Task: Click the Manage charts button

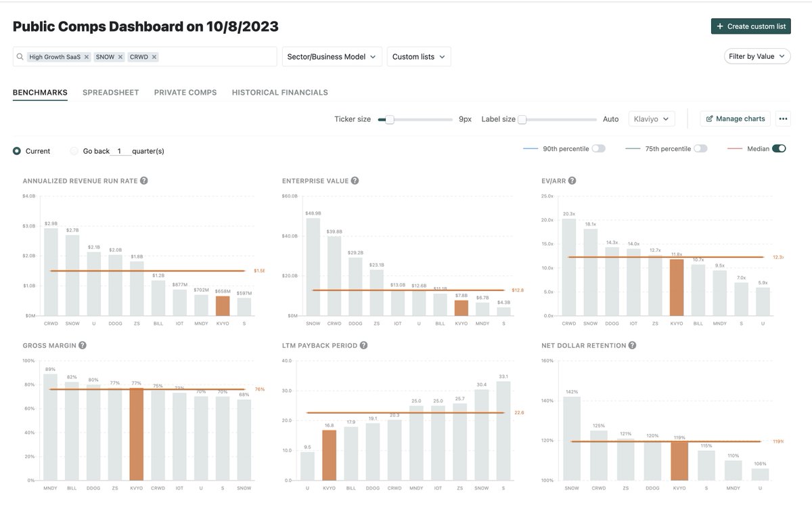Action: click(734, 118)
